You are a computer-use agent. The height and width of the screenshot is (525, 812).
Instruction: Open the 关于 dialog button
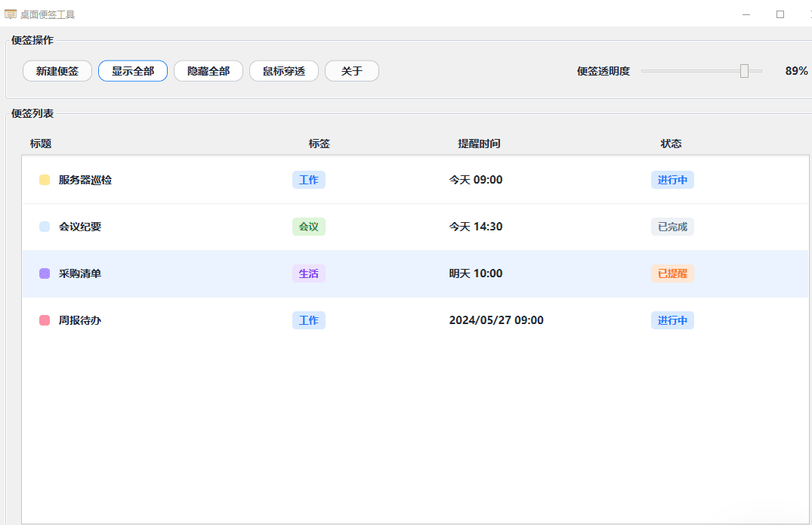[352, 71]
